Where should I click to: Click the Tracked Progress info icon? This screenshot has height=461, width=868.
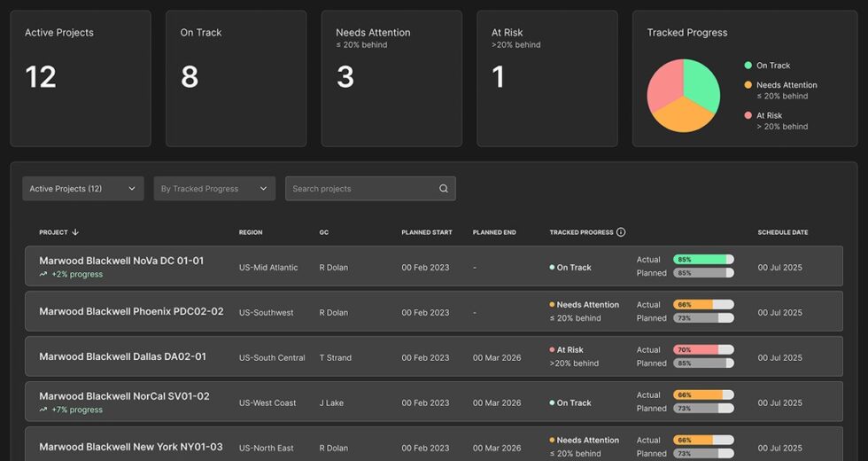(621, 232)
